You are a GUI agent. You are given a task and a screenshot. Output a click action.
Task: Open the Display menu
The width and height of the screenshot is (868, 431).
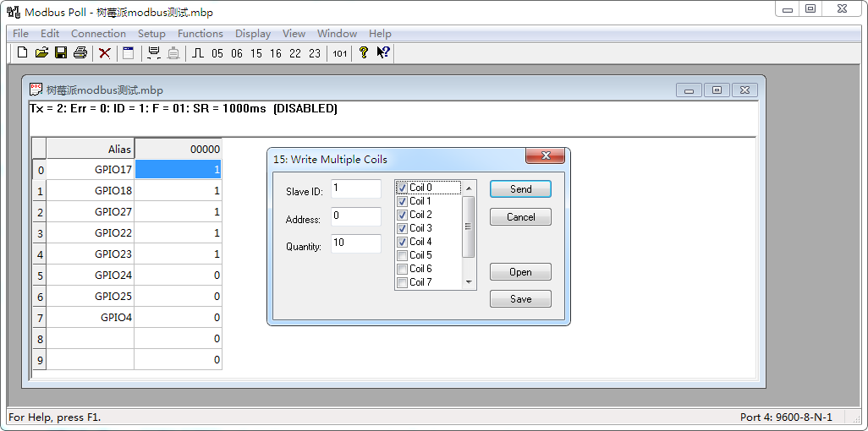pos(253,33)
